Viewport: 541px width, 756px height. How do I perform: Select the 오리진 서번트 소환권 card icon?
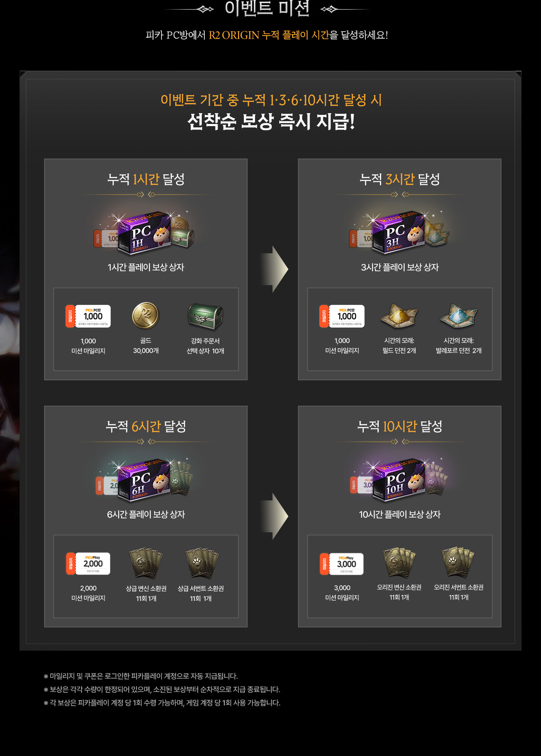click(x=458, y=563)
